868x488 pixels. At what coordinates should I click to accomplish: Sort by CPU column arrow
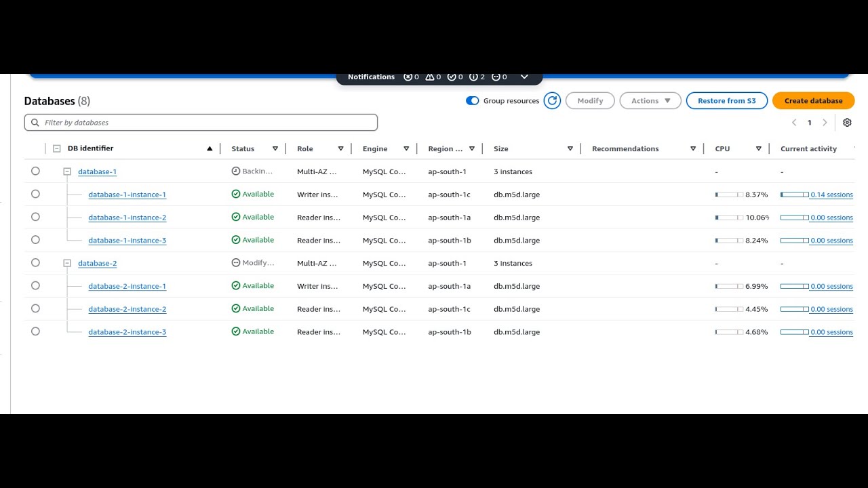759,148
